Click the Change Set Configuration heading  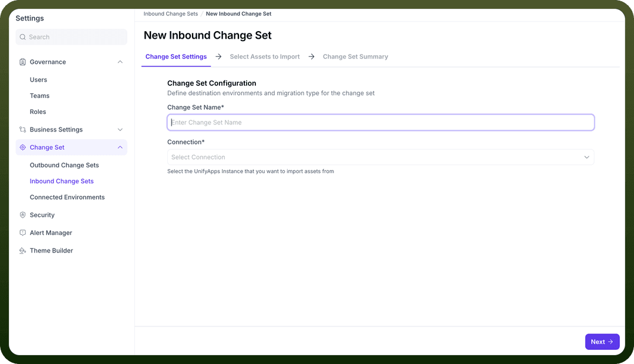point(211,83)
